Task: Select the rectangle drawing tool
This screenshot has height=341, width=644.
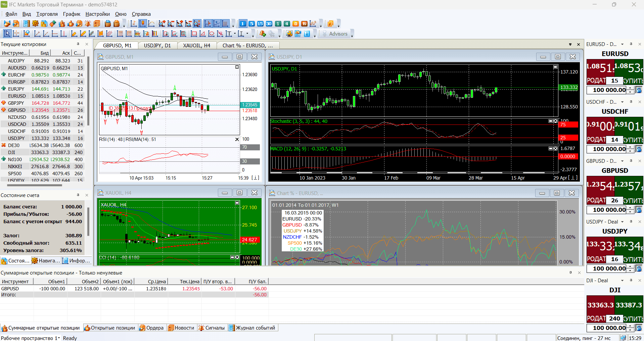Action: click(x=194, y=34)
